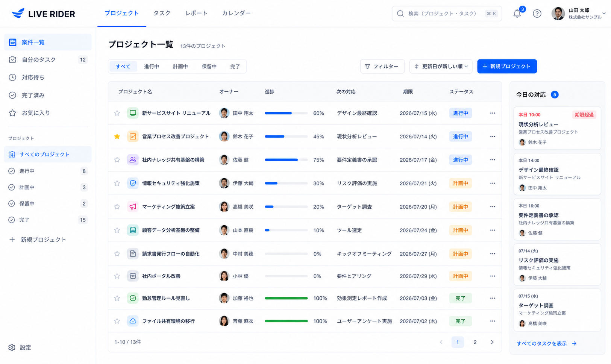Open the notifications bell icon
This screenshot has height=364, width=611.
tap(517, 14)
